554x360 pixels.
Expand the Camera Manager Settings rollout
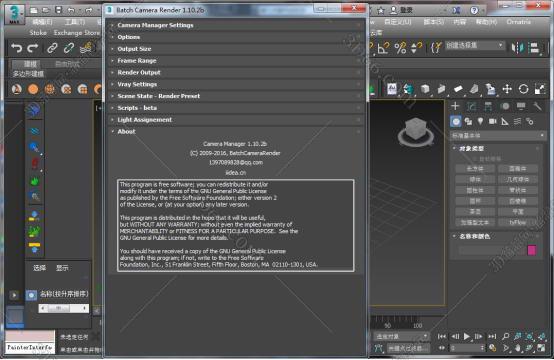point(235,25)
